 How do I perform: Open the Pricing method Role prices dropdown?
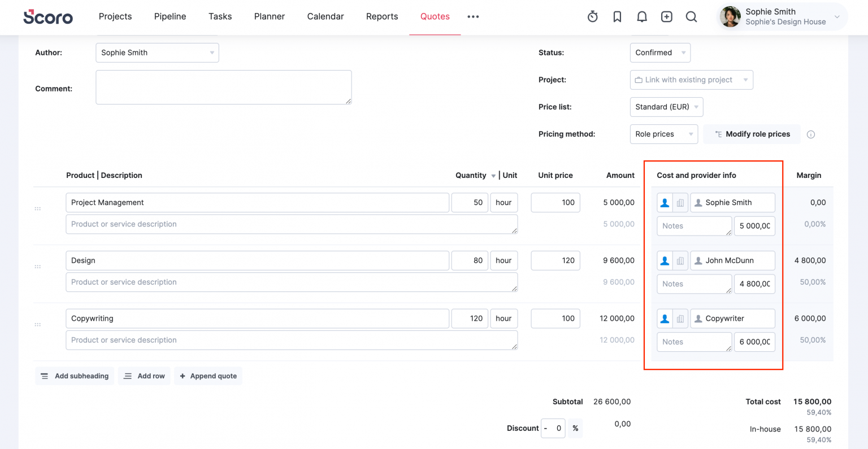[x=663, y=134]
